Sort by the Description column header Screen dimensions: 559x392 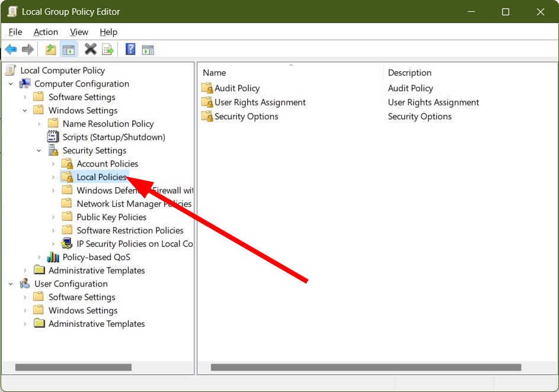tap(470, 73)
